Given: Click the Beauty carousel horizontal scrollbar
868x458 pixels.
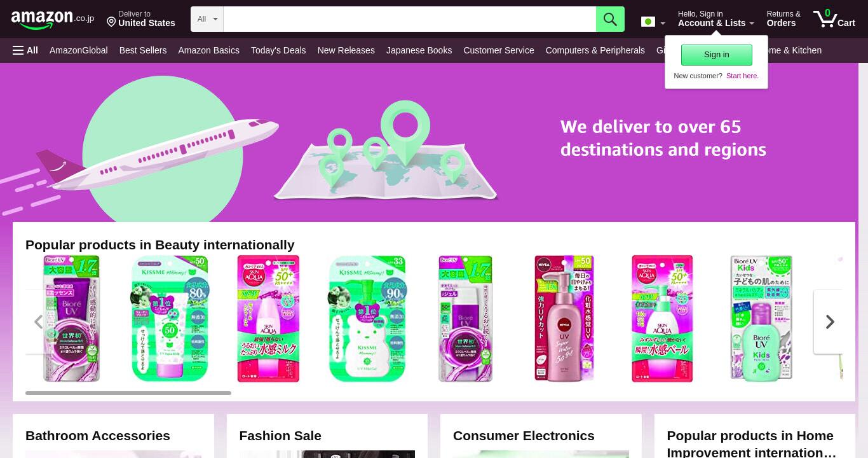Looking at the screenshot, I should click(x=128, y=393).
